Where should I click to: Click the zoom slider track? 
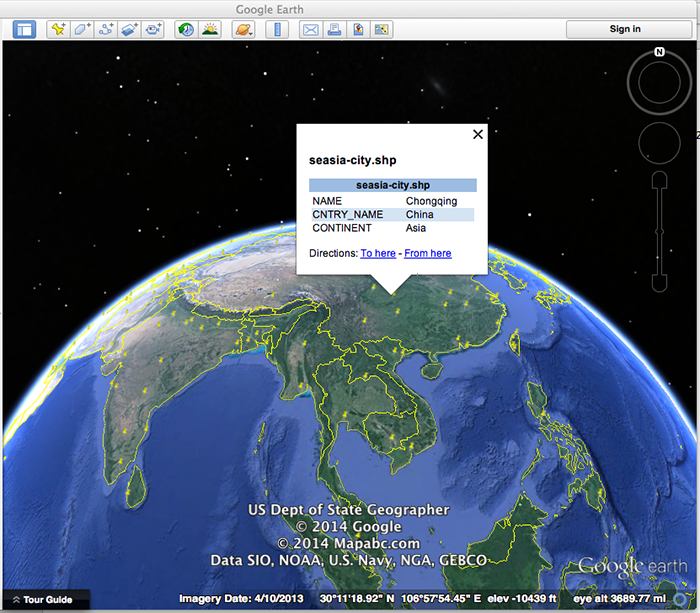click(x=659, y=232)
